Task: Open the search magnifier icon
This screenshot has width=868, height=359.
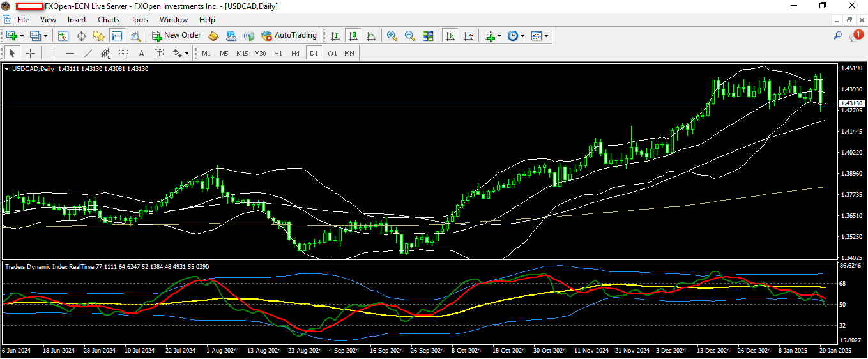Action: click(838, 36)
